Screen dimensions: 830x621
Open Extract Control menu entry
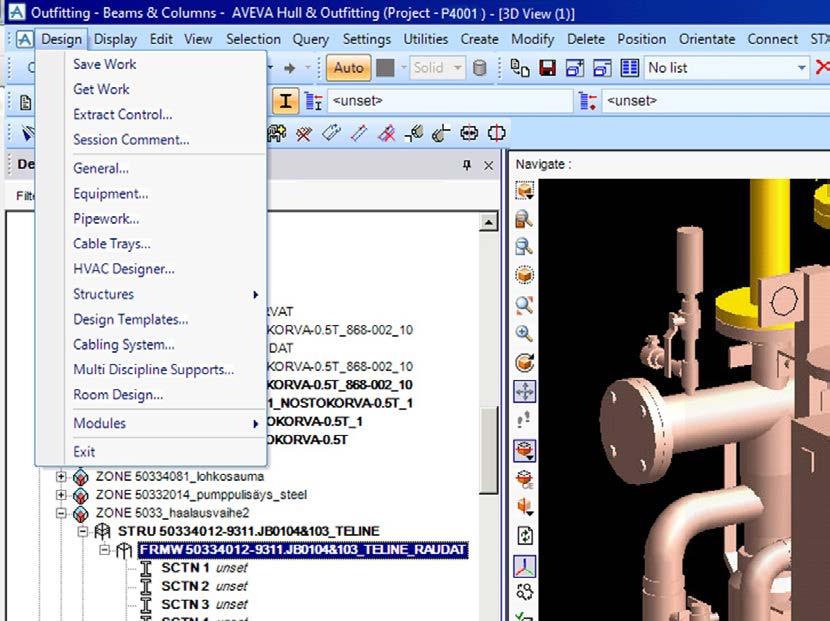(122, 114)
